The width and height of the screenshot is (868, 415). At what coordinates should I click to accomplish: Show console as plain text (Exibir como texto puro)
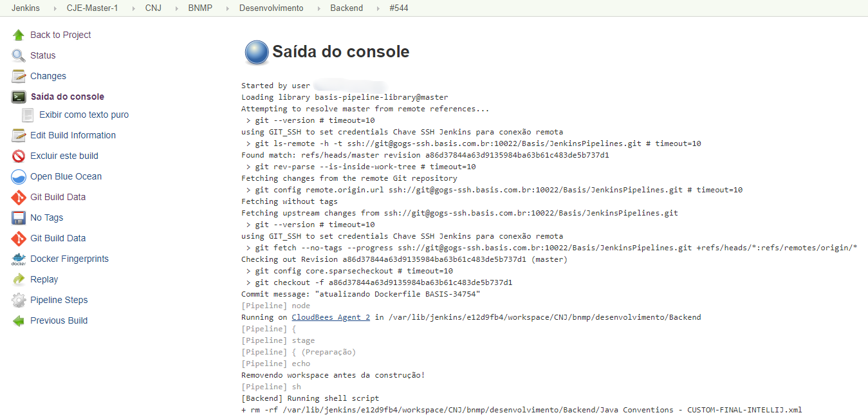click(x=84, y=115)
